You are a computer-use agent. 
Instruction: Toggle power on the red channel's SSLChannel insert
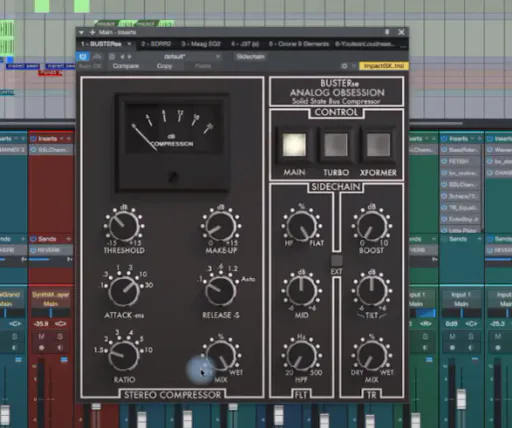pos(33,150)
